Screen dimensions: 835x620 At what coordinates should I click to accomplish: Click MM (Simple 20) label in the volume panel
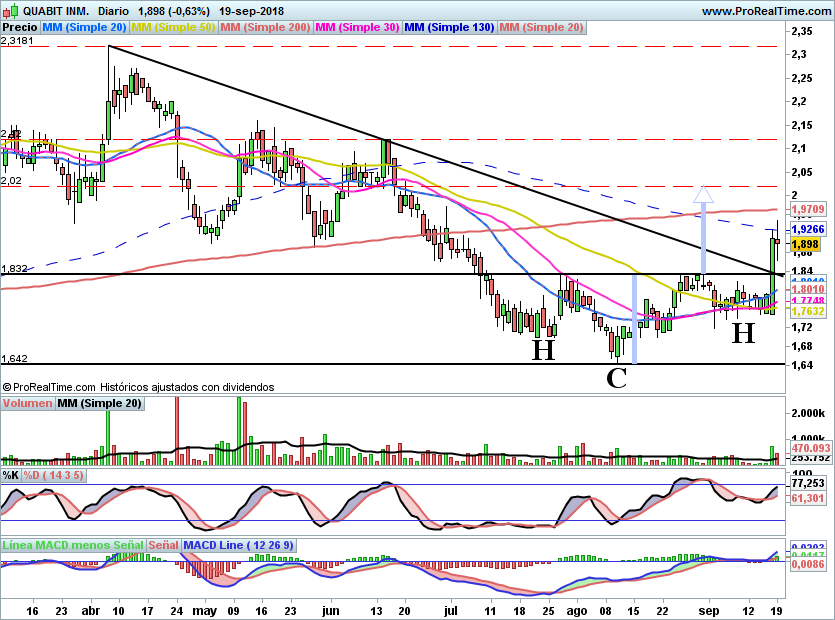(99, 403)
